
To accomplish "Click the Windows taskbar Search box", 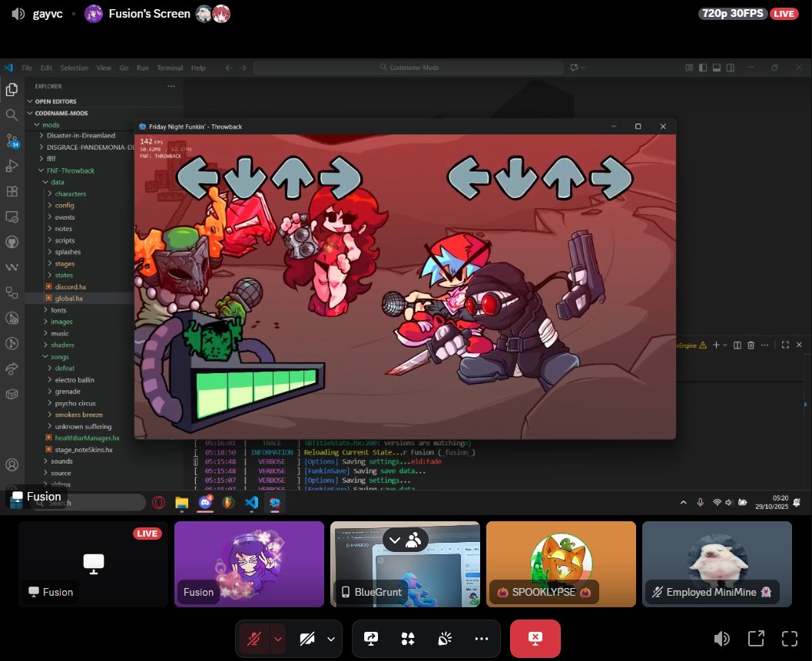I will click(88, 503).
